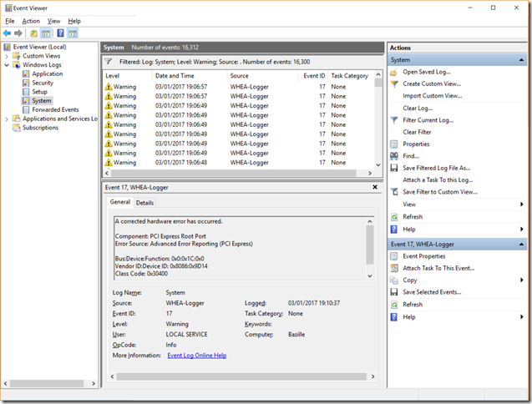Screen dimensions: 532x404
Task: Click Create Custom View funnel action
Action: (x=432, y=83)
